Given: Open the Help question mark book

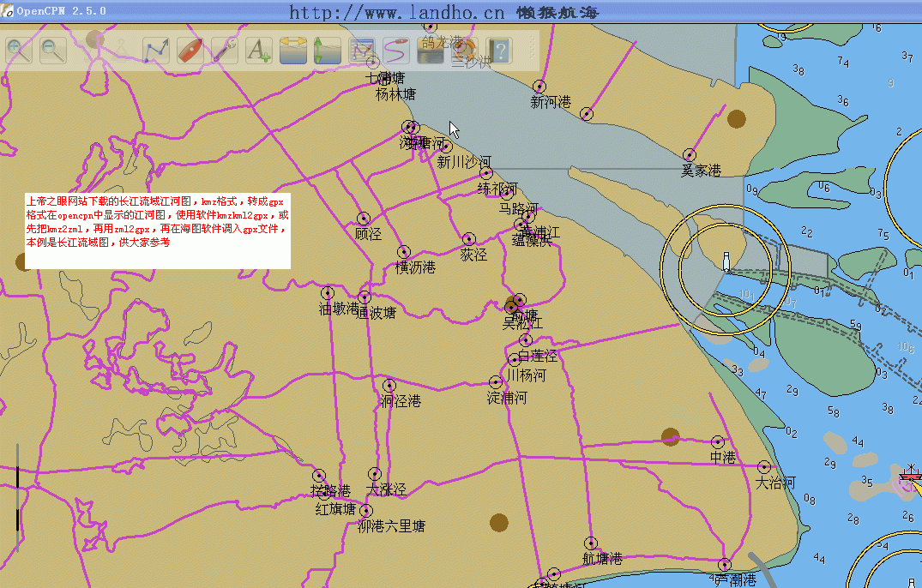Looking at the screenshot, I should click(498, 51).
